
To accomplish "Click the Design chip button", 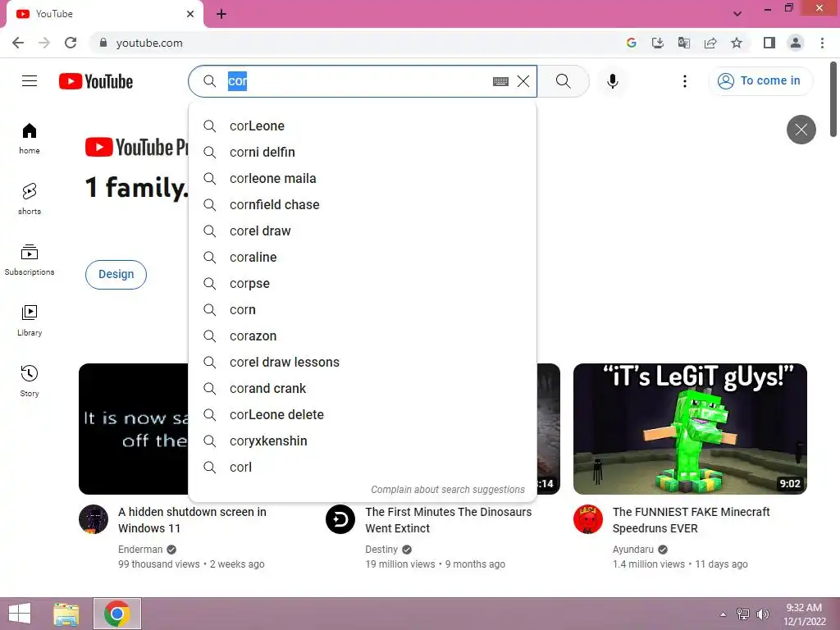I will [x=116, y=274].
